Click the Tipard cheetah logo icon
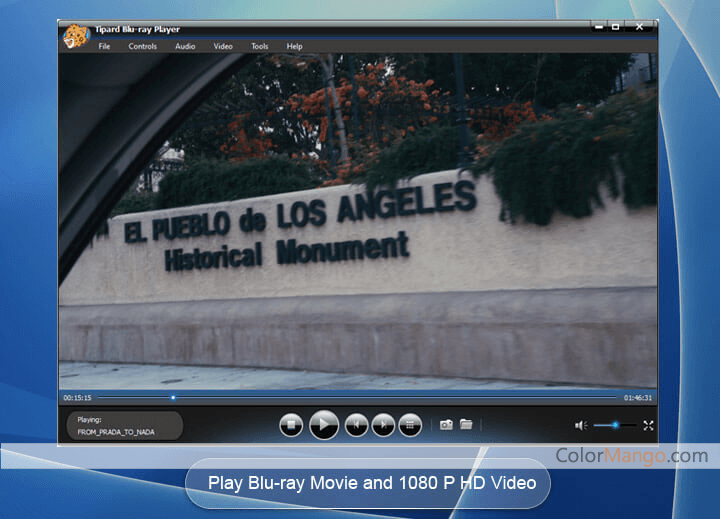This screenshot has height=519, width=720. [76, 36]
